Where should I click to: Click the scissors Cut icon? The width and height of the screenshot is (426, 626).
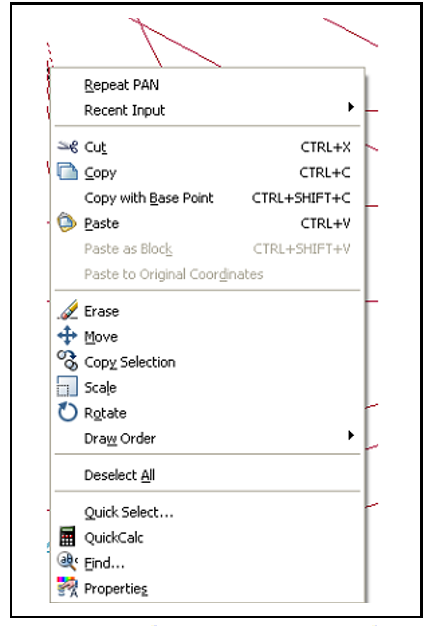pos(67,147)
